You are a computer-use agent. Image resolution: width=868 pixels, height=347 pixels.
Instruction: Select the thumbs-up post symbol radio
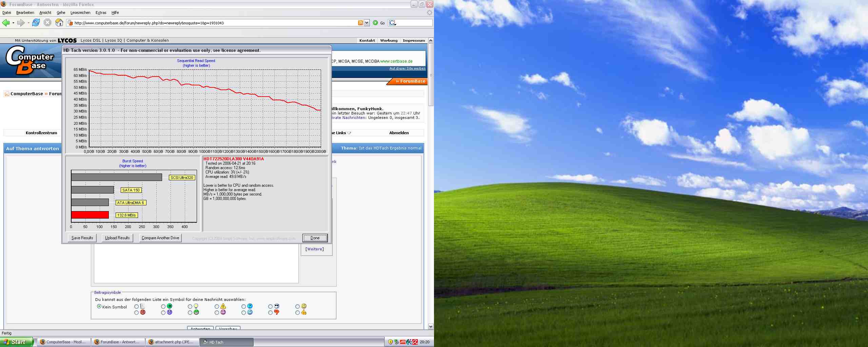pyautogui.click(x=297, y=313)
